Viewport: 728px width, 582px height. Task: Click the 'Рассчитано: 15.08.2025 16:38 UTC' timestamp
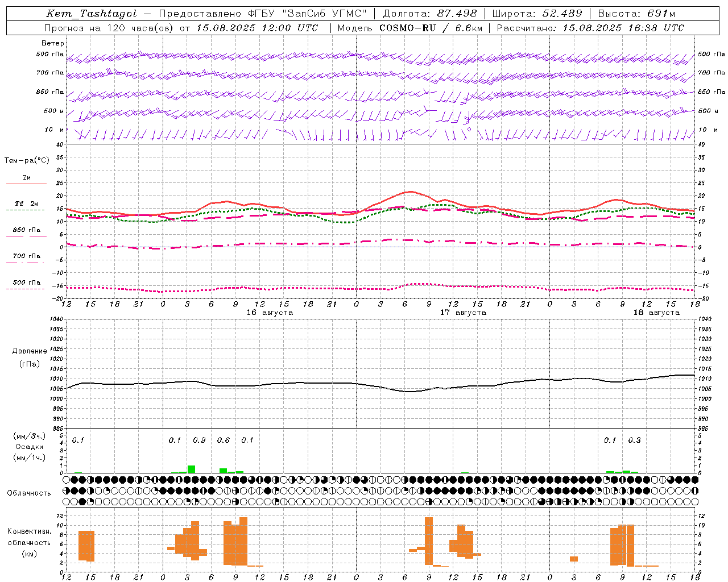[590, 28]
